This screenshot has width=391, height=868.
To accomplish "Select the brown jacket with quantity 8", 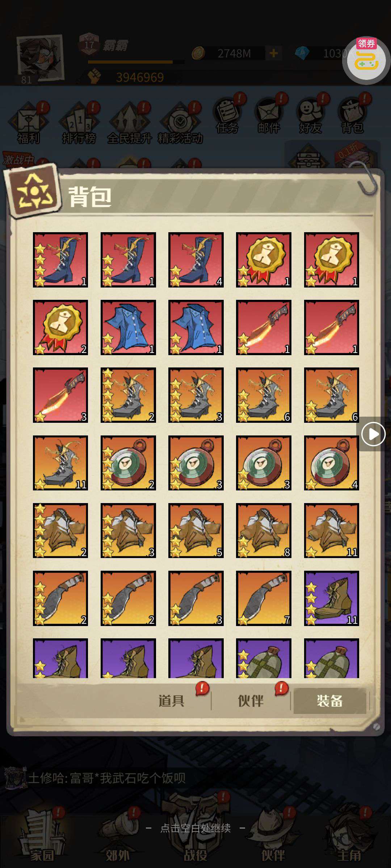I will tap(264, 531).
